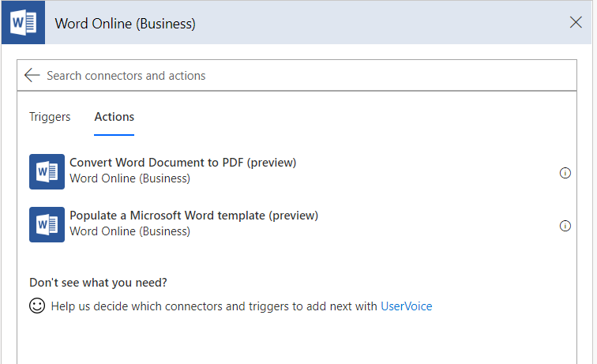Select the Actions tab

pos(115,117)
